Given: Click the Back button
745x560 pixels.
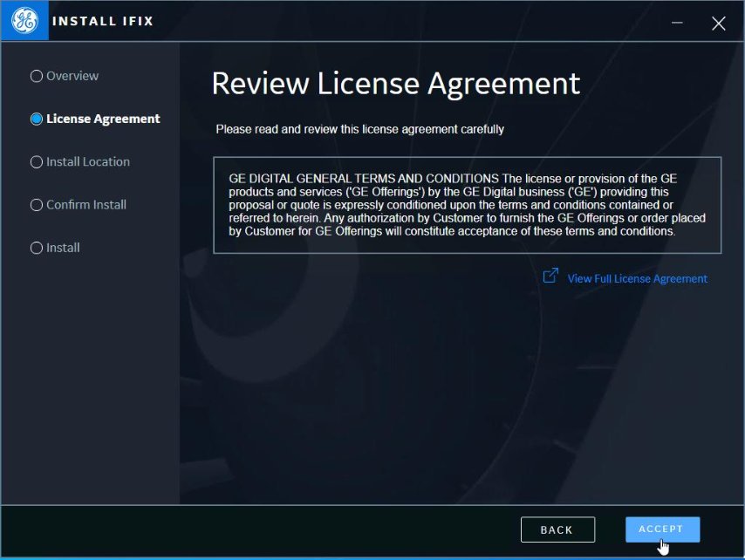Looking at the screenshot, I should [x=557, y=529].
